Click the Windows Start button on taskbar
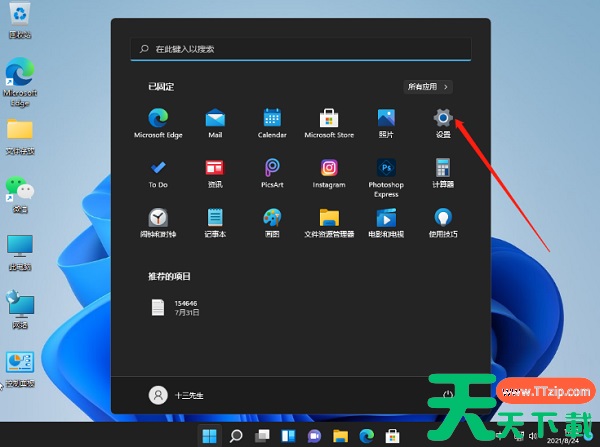Image resolution: width=600 pixels, height=447 pixels. (209, 436)
